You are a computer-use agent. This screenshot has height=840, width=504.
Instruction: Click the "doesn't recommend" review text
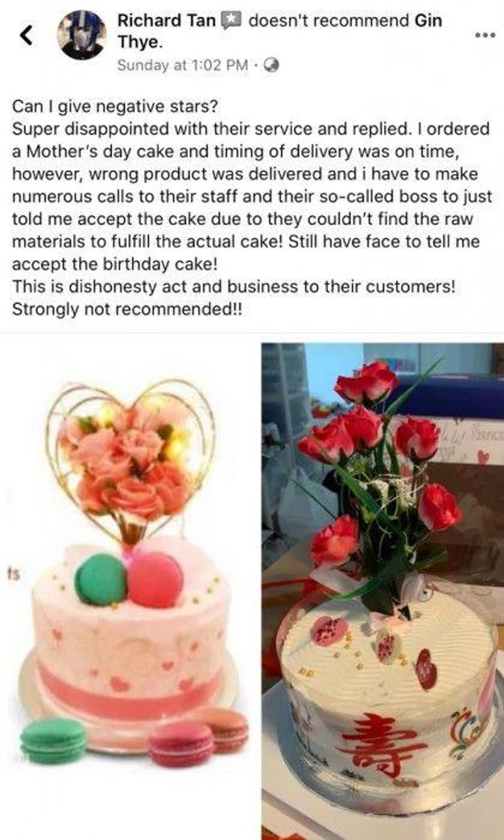pos(329,20)
